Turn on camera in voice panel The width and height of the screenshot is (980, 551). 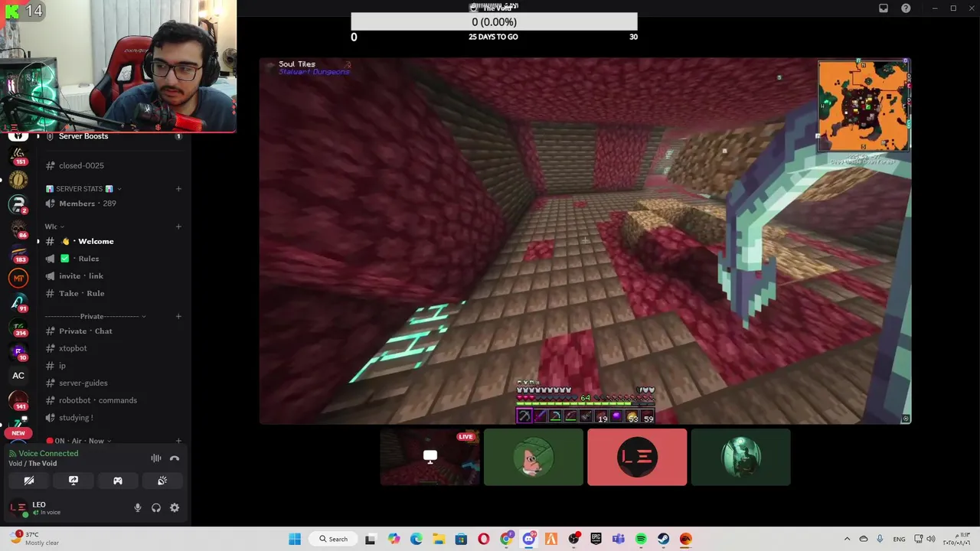tap(29, 481)
